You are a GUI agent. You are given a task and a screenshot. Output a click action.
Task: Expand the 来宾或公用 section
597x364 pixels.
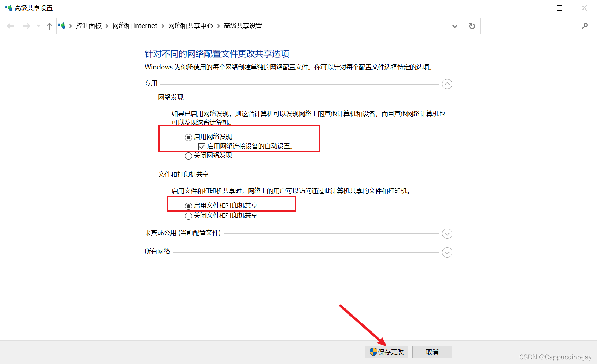click(447, 234)
